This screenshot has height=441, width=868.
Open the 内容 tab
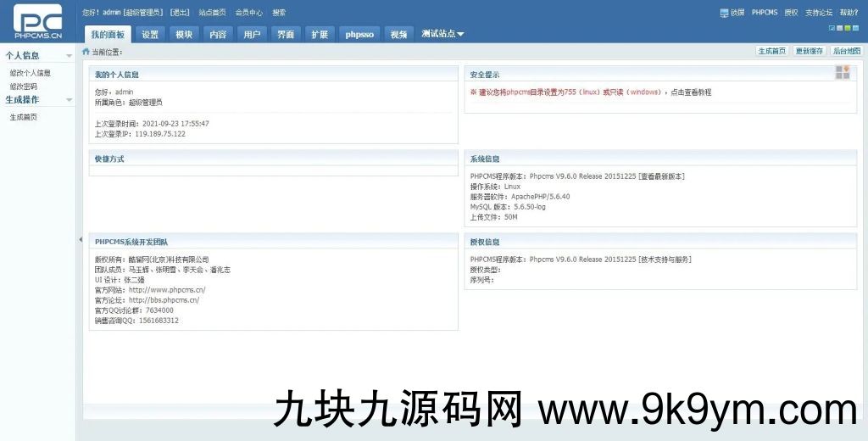[218, 35]
